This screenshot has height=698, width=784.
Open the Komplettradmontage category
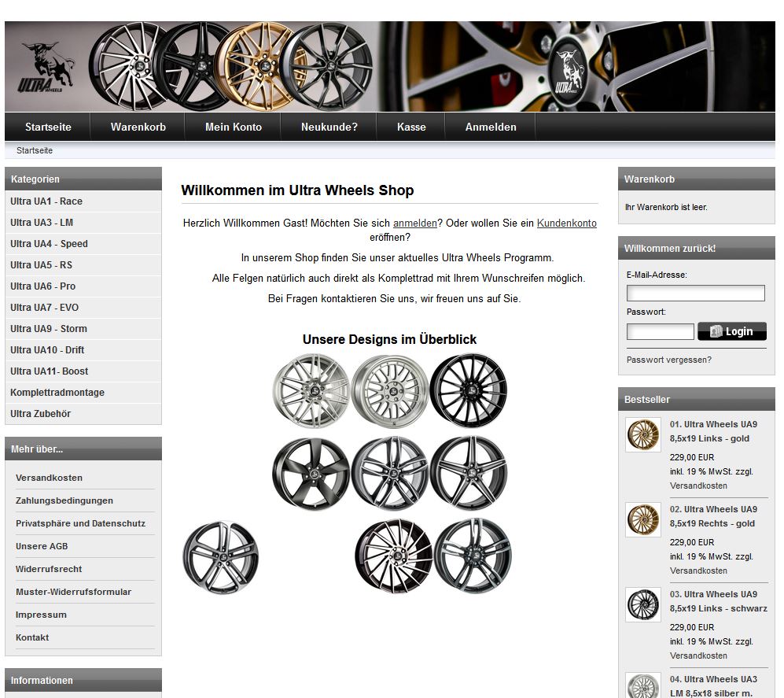coord(83,393)
